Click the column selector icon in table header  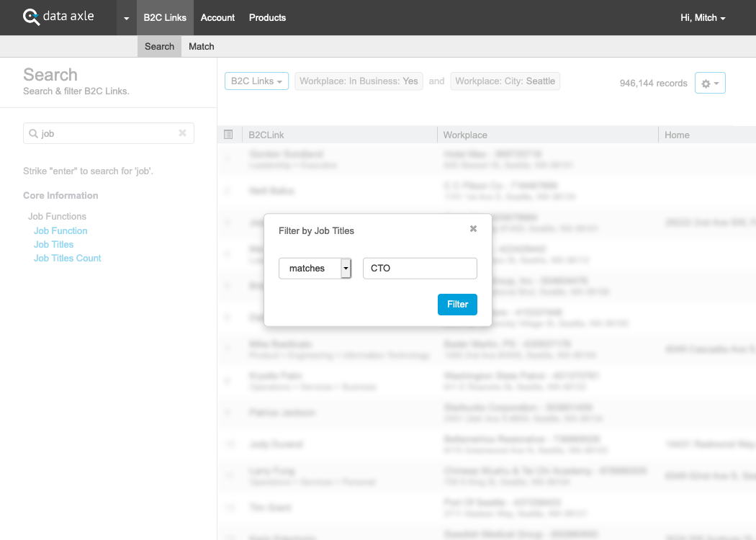click(x=228, y=135)
